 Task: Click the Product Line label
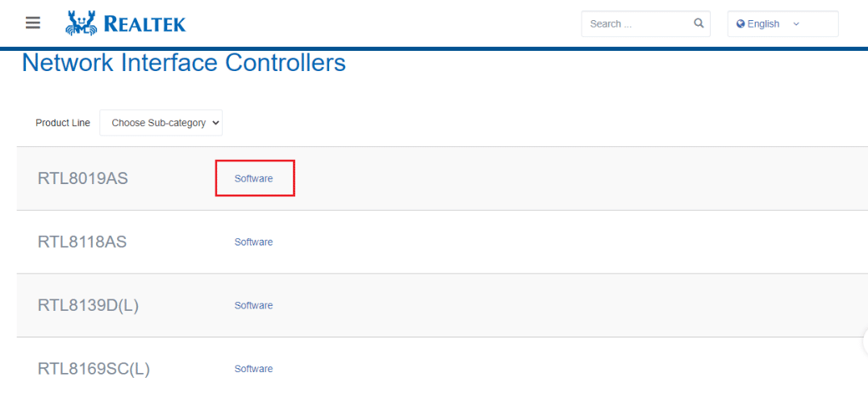coord(63,123)
